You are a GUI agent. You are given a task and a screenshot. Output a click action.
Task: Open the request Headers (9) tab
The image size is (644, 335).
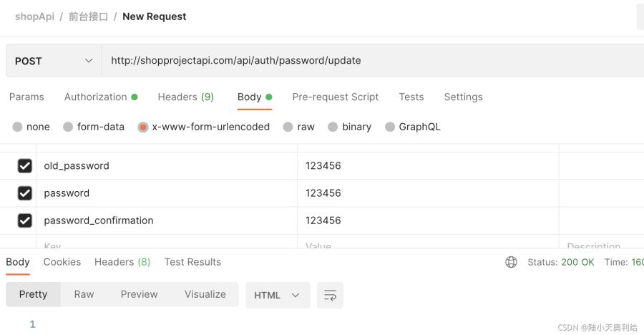coord(185,97)
